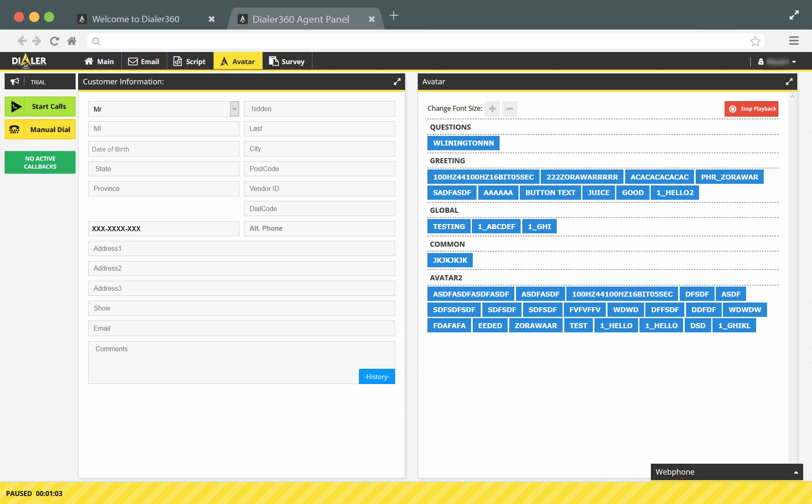Click the NO ACTIVE CALLBACKS toggle
The height and width of the screenshot is (504, 812).
tap(40, 162)
